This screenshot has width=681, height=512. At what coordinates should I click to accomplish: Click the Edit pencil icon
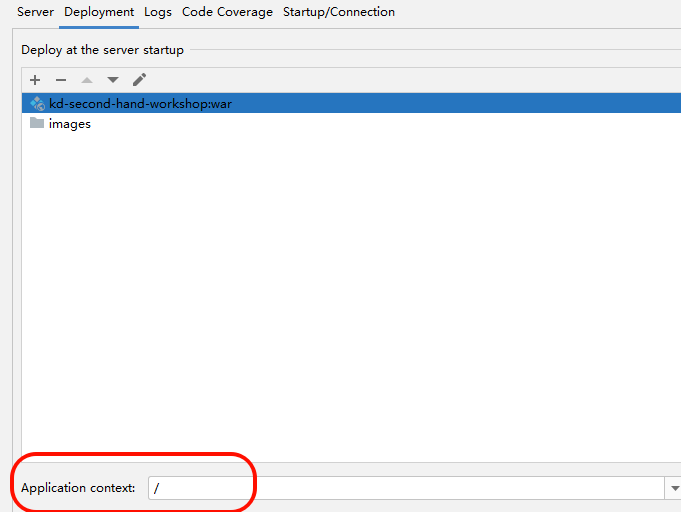pos(139,80)
